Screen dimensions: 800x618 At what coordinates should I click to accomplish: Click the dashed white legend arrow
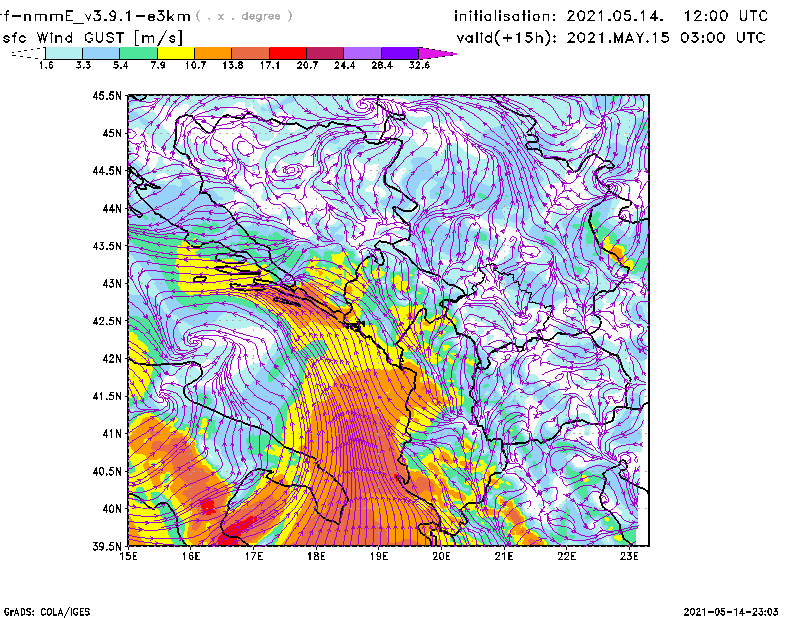pos(28,53)
